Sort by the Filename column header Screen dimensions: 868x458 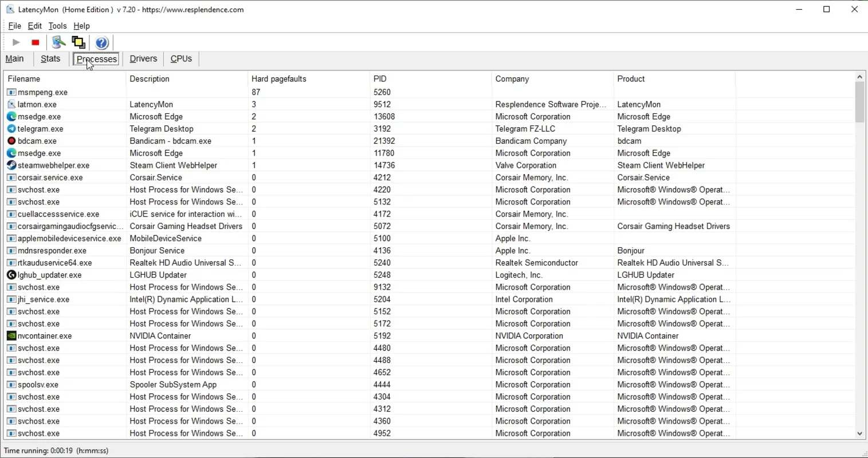pos(64,79)
